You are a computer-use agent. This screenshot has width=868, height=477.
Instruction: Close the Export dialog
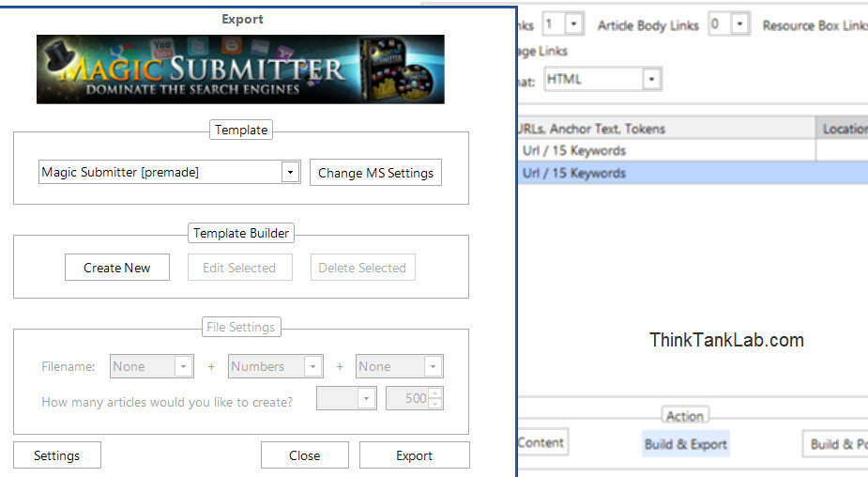pos(305,455)
